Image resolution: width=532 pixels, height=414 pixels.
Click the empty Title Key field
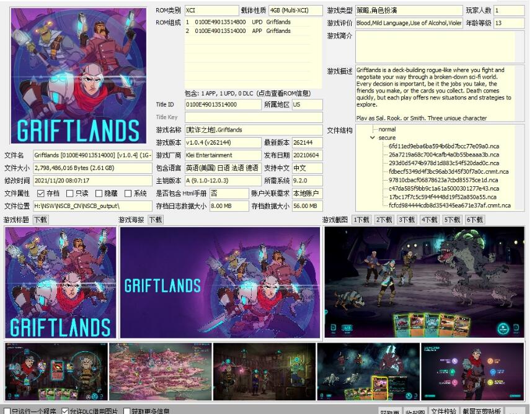click(254, 117)
